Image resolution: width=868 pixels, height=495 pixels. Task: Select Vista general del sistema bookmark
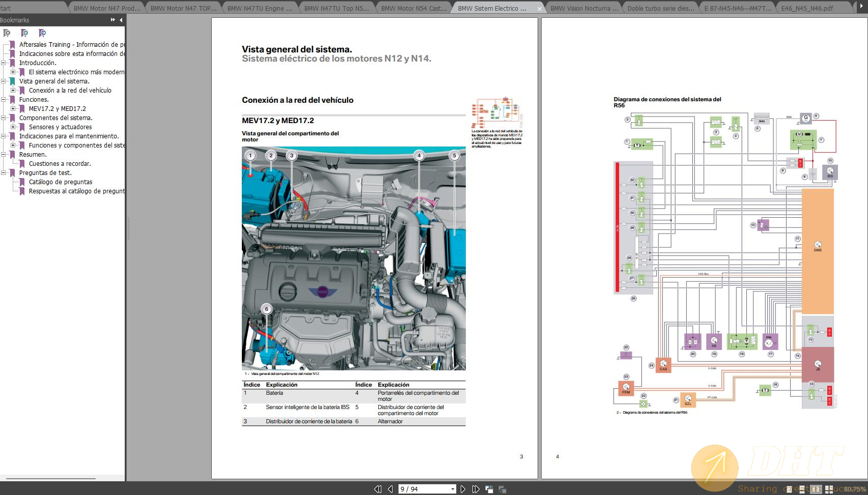click(x=54, y=81)
